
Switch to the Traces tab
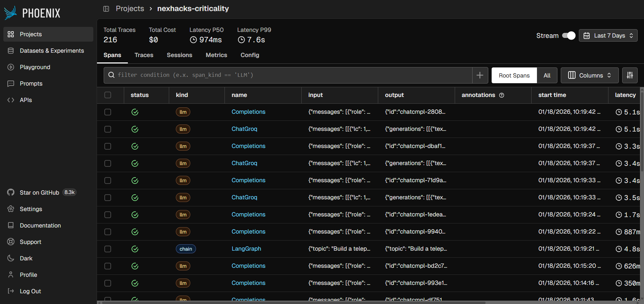coord(144,55)
